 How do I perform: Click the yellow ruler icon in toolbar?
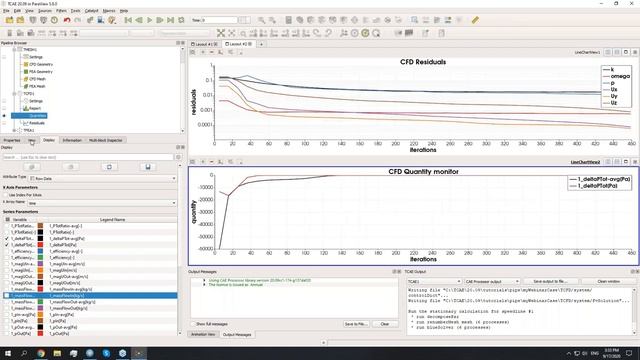click(475, 20)
